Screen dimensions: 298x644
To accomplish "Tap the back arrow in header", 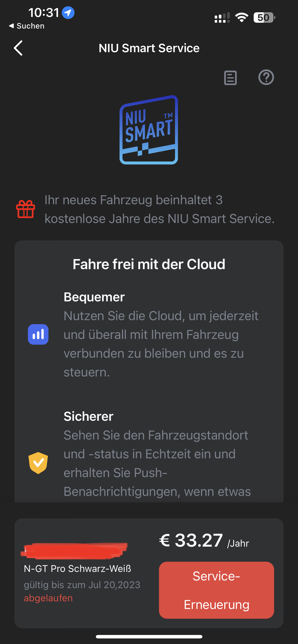I will click(x=18, y=48).
